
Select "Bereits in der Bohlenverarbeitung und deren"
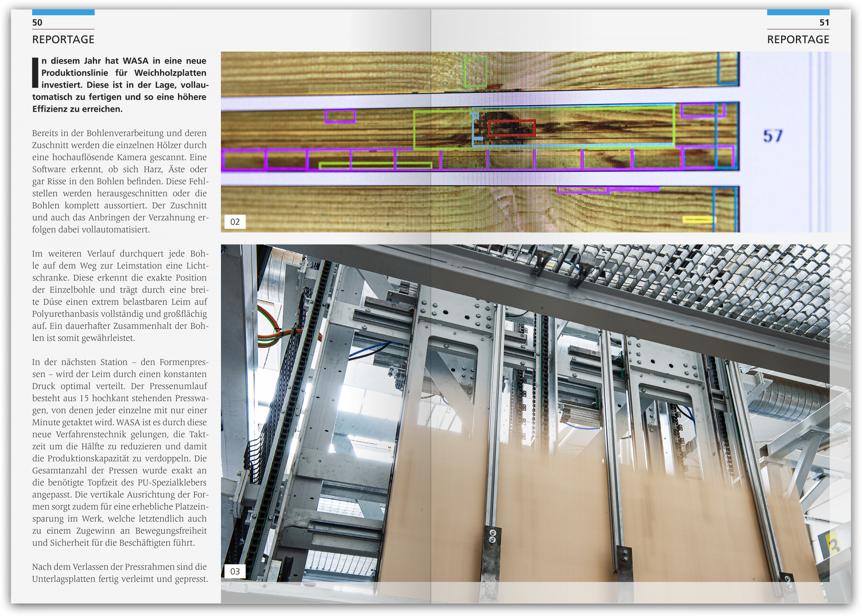[119, 133]
